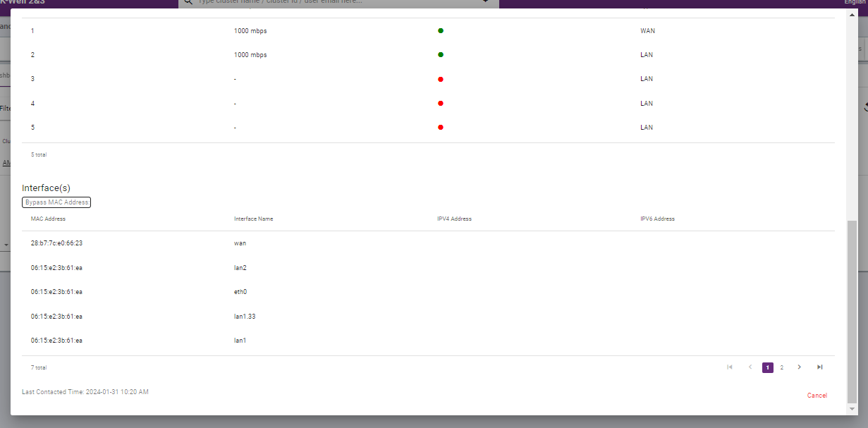Select the lan1 interface row

click(x=428, y=340)
